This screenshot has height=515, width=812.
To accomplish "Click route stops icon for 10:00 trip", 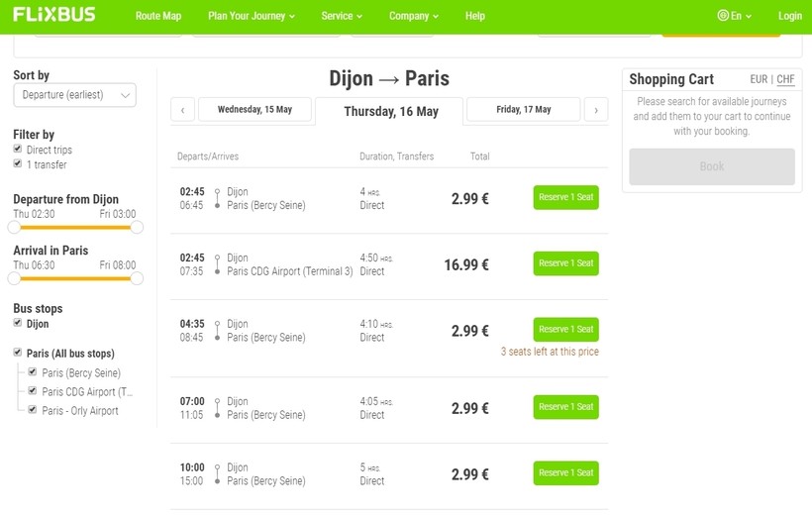I will (x=217, y=473).
